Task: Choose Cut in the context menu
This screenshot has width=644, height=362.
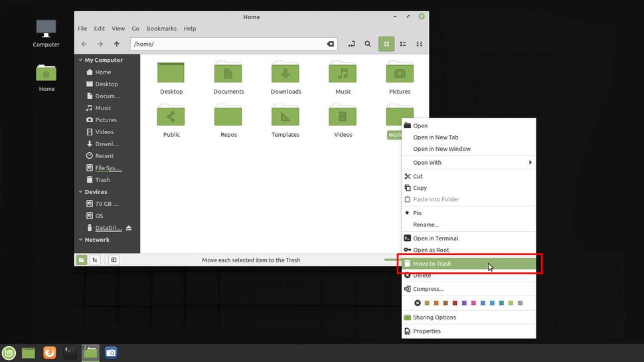Action: click(469, 176)
